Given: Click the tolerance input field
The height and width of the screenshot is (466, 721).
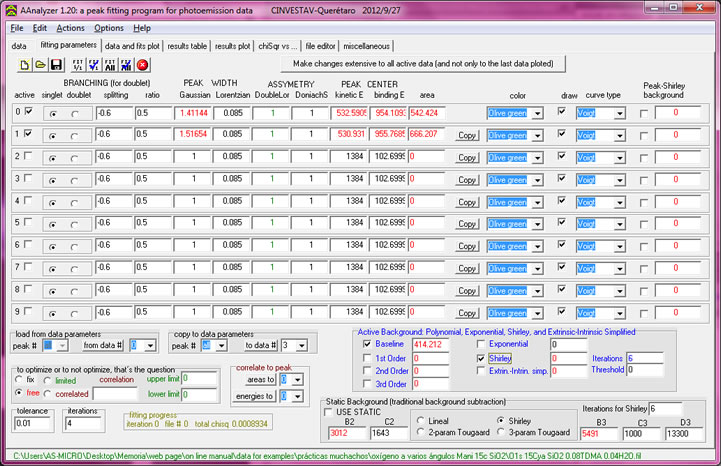Looking at the screenshot, I should [x=31, y=423].
